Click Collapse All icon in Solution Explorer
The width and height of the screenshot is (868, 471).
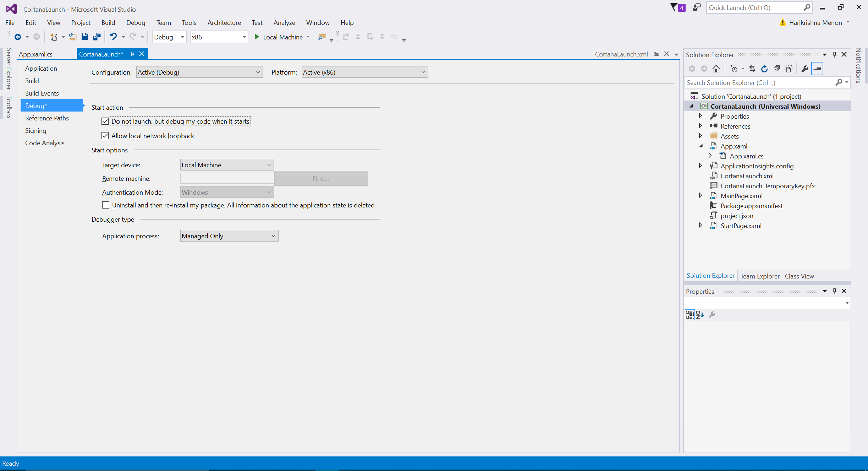click(x=776, y=69)
